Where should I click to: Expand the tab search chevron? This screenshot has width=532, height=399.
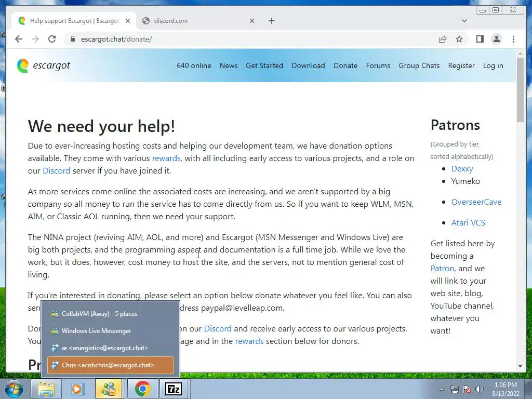[464, 21]
